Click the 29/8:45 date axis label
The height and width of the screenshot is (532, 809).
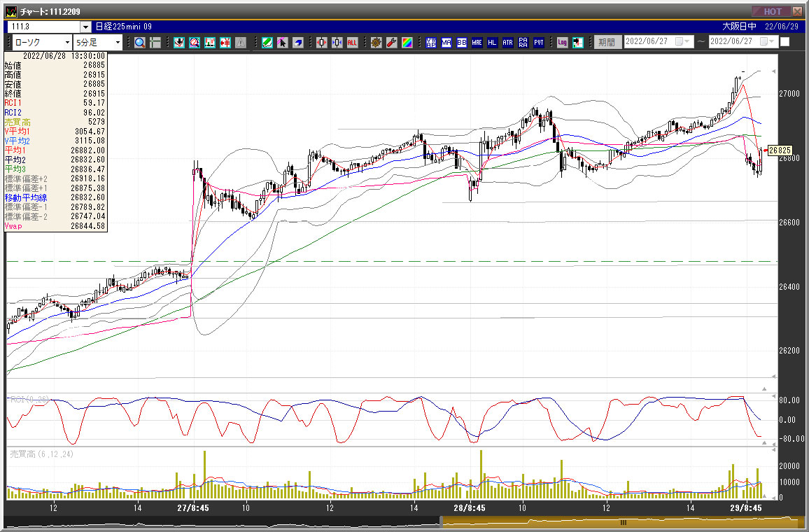(746, 507)
